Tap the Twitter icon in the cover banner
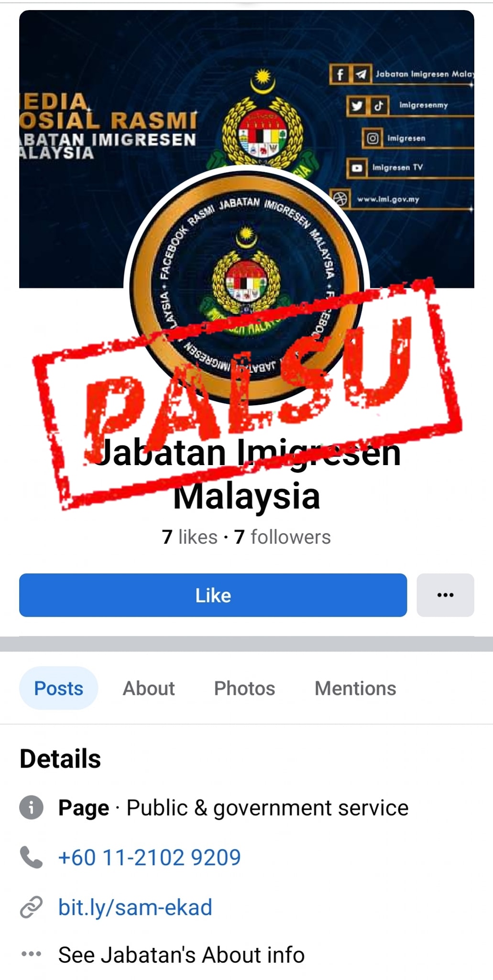Image resolution: width=493 pixels, height=980 pixels. point(357,105)
